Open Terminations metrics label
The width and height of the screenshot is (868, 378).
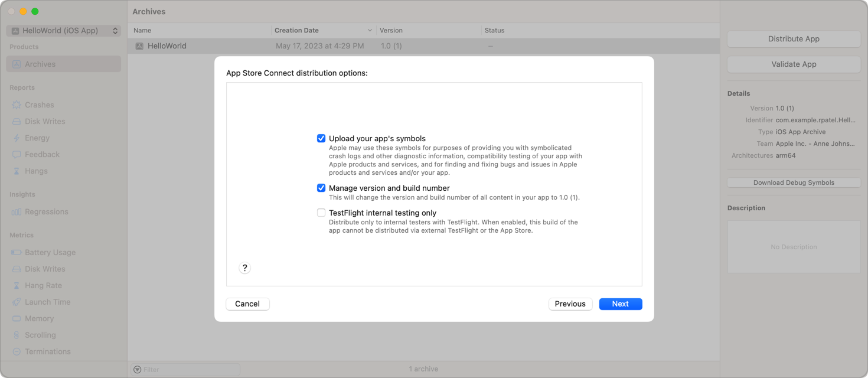point(48,351)
